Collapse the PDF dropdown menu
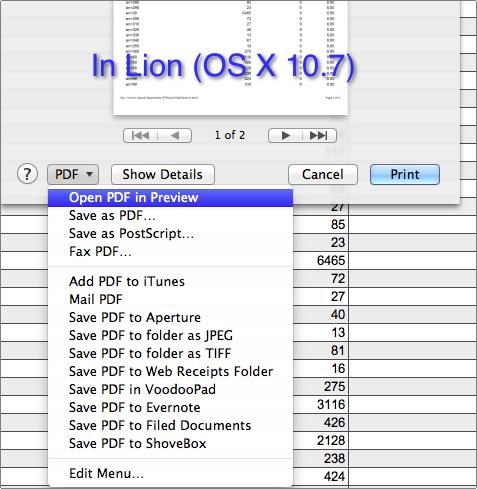Screen dimensions: 477x489 (x=73, y=174)
